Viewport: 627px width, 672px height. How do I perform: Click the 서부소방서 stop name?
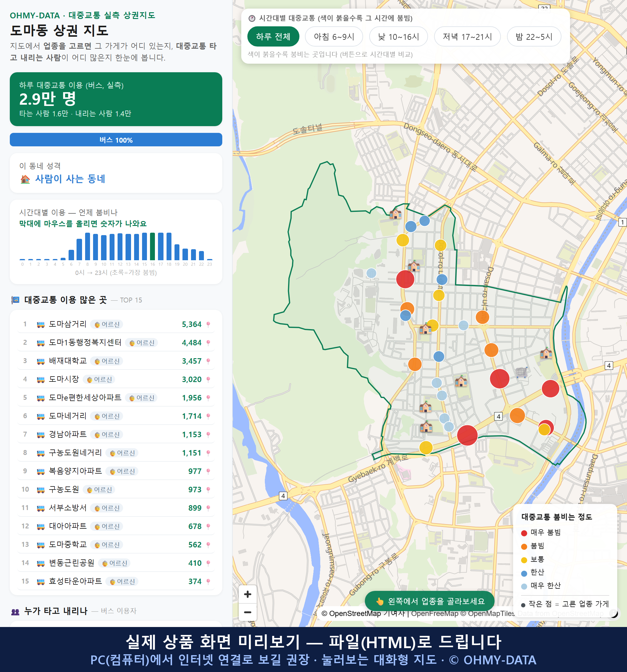pos(68,508)
